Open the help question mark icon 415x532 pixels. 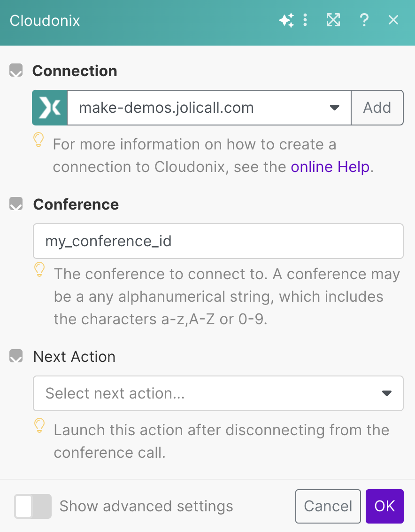click(x=364, y=20)
